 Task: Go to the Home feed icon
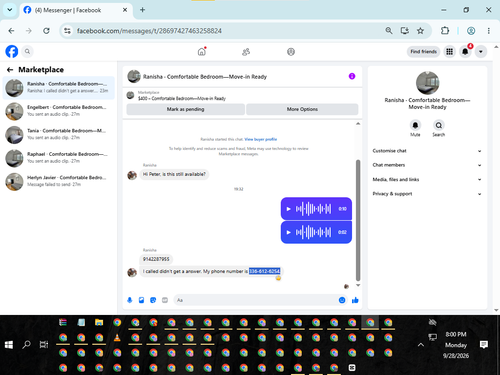click(x=202, y=52)
